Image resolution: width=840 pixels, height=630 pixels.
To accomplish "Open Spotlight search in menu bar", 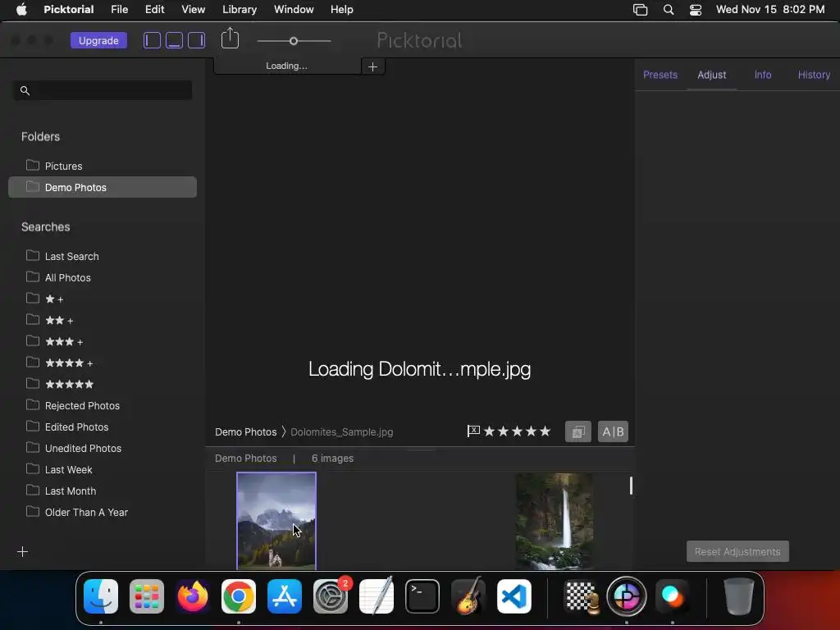I will coord(668,9).
